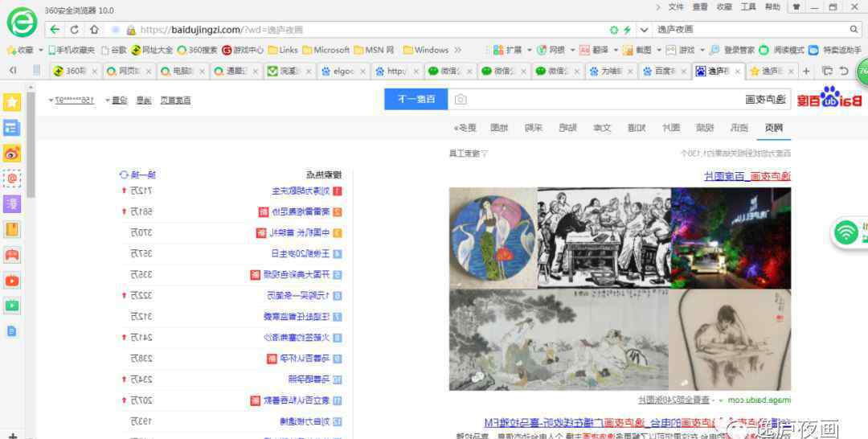The width and height of the screenshot is (868, 439).
Task: Expand the 游戏 games dropdown arrow
Action: [702, 51]
